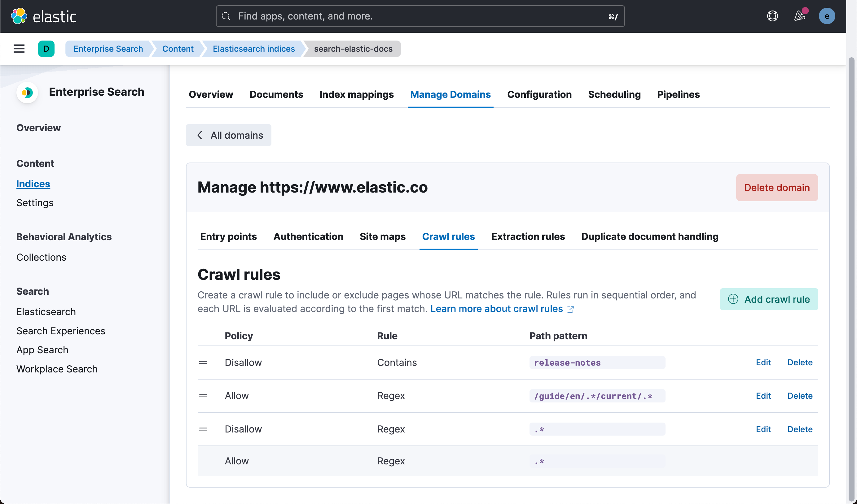Open the help lifebuoy icon
This screenshot has width=857, height=504.
(772, 16)
